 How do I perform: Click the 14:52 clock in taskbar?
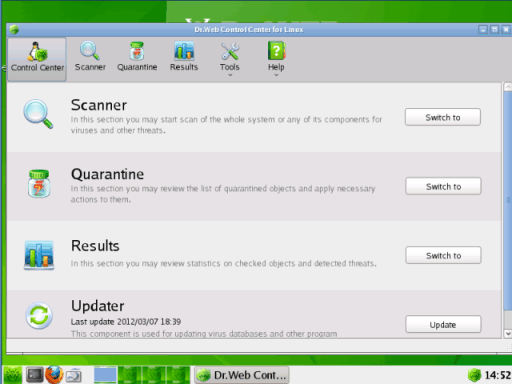pyautogui.click(x=498, y=375)
